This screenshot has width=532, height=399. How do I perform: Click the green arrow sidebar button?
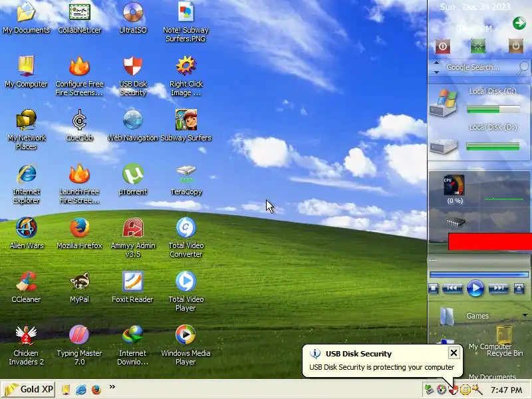point(519,23)
